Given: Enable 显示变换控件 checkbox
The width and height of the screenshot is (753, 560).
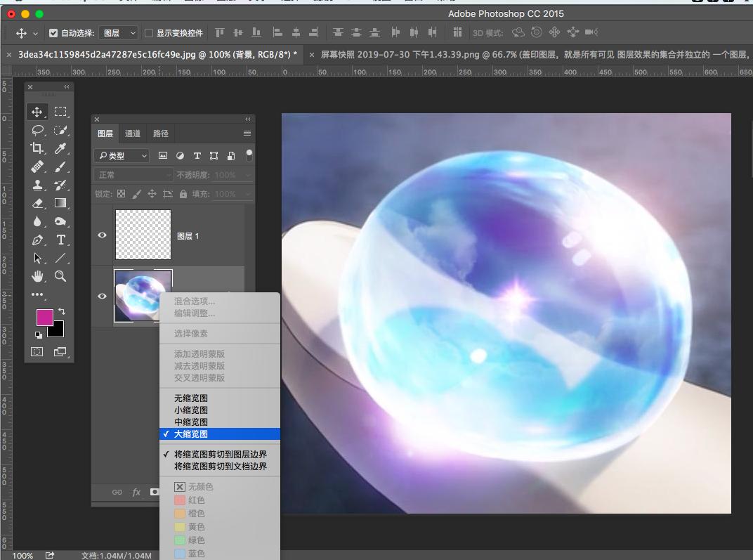Looking at the screenshot, I should [149, 33].
